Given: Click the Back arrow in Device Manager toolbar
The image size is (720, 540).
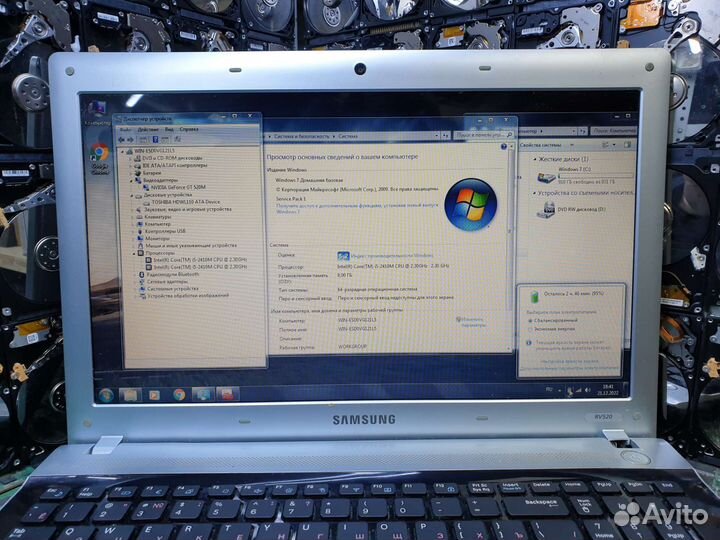Looking at the screenshot, I should click(122, 139).
